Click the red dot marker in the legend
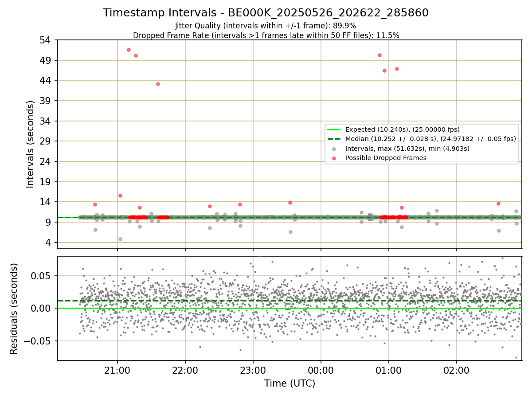 click(x=335, y=158)
